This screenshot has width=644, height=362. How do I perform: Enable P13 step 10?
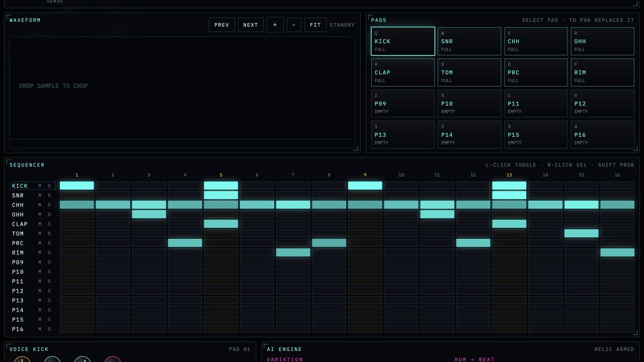[x=401, y=300]
